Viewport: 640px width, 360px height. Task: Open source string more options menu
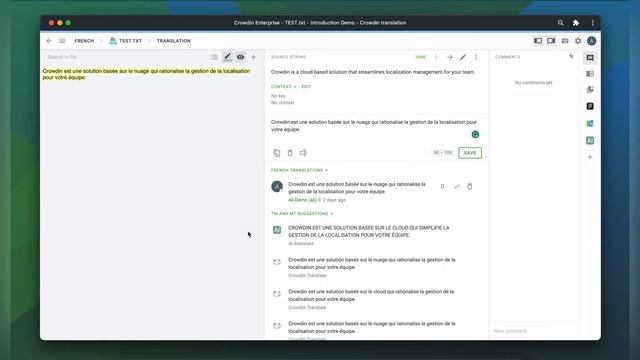point(476,57)
